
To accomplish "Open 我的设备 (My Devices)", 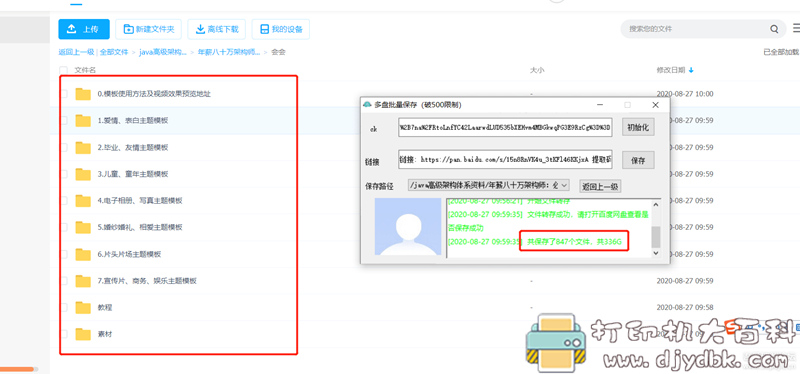I will tap(281, 29).
